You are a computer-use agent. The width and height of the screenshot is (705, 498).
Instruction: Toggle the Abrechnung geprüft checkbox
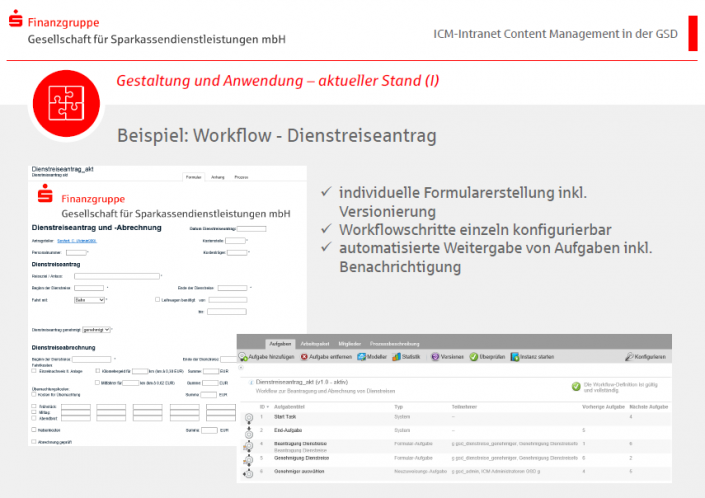34,441
